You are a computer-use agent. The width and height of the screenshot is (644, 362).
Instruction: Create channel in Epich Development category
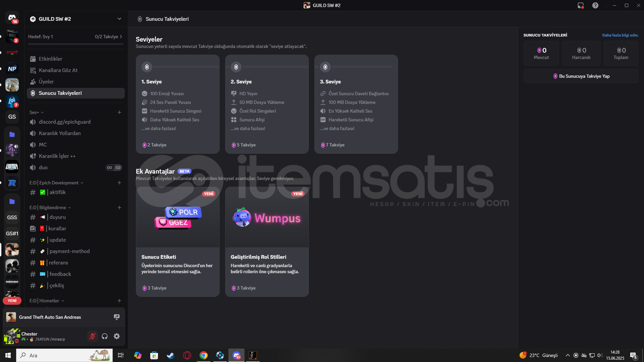point(119,183)
